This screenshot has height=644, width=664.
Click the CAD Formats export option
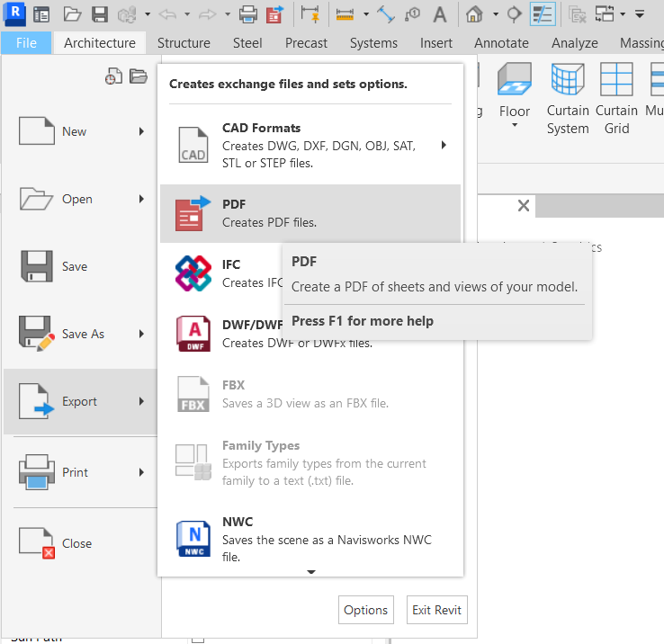click(310, 145)
